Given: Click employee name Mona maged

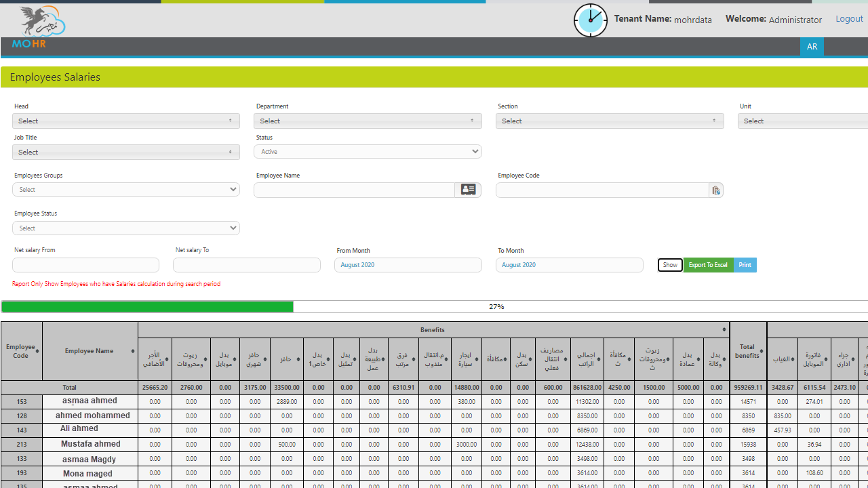Looking at the screenshot, I should [x=88, y=473].
